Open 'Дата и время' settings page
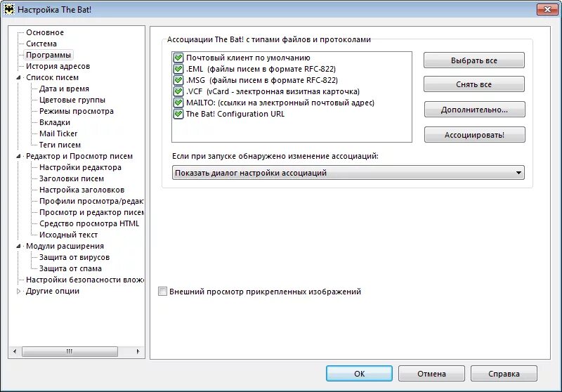Screen dimensions: 562x392 [64, 89]
